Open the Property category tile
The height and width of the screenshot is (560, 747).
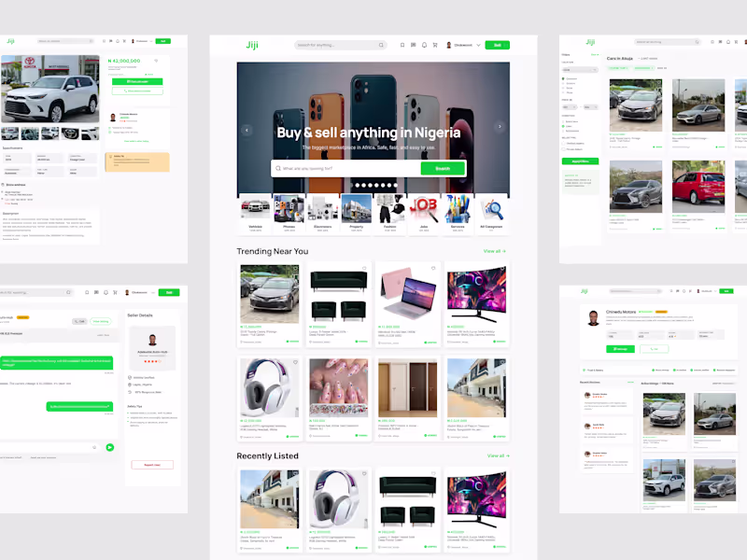[357, 214]
